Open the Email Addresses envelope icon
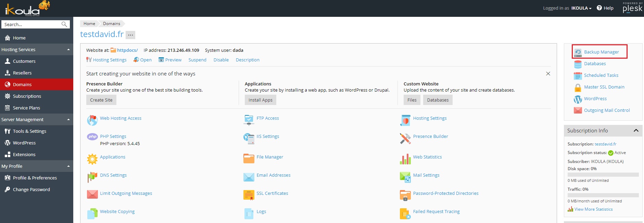This screenshot has width=644, height=223. 249,177
